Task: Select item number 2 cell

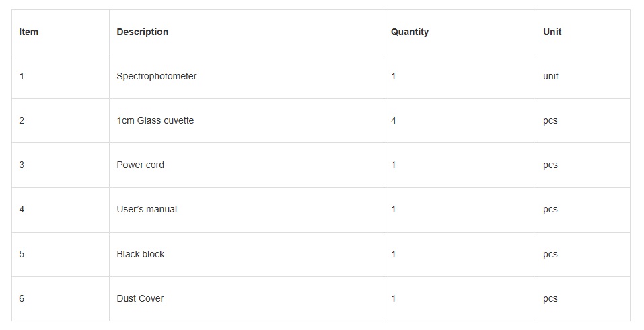Action: click(x=22, y=120)
